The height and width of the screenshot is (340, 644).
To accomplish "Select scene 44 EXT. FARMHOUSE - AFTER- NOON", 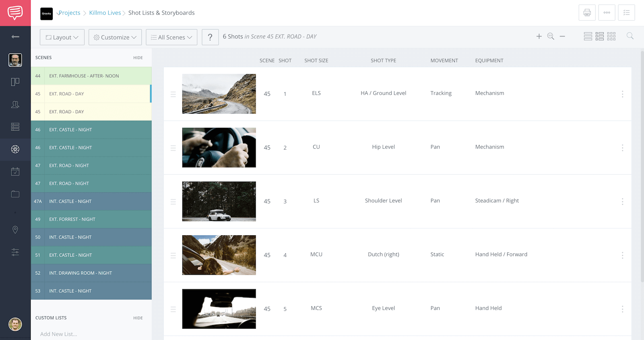I will 91,76.
